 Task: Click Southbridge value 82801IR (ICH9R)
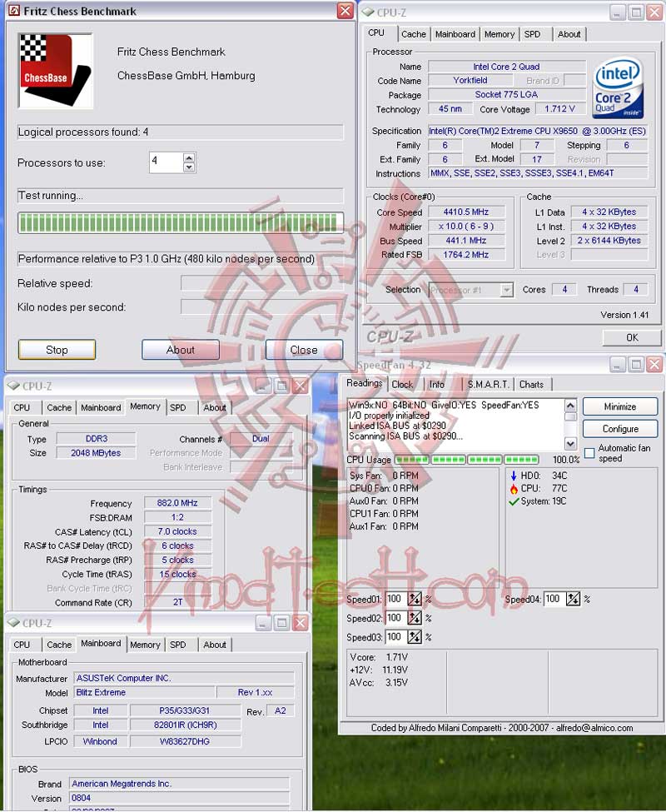186,725
